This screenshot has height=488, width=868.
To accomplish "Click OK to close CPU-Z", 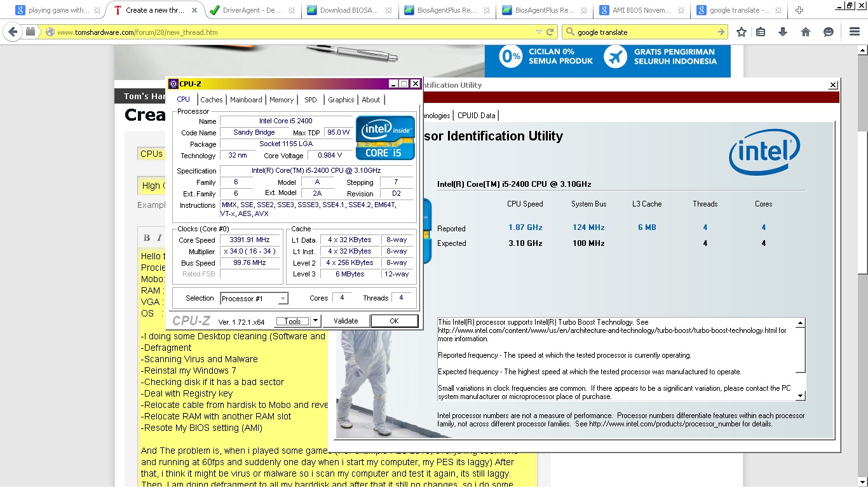I will coord(394,321).
